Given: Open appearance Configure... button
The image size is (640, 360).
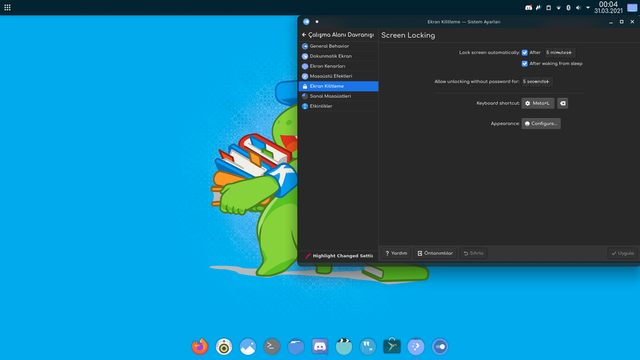Looking at the screenshot, I should [541, 124].
